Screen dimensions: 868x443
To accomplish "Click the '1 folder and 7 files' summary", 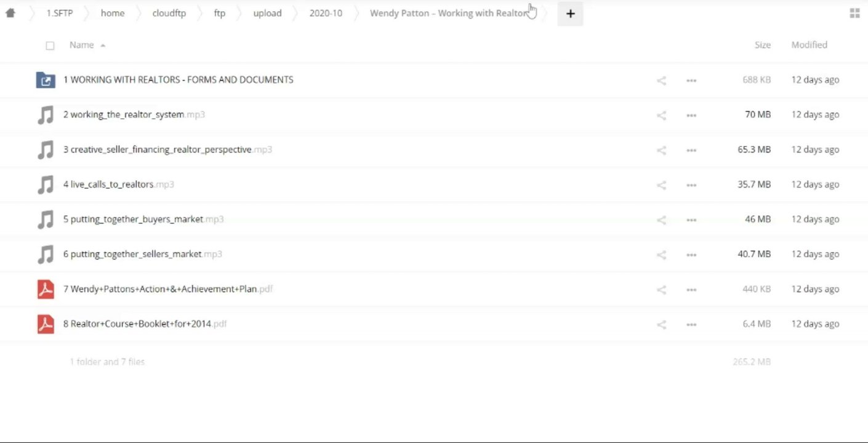I will pos(107,362).
